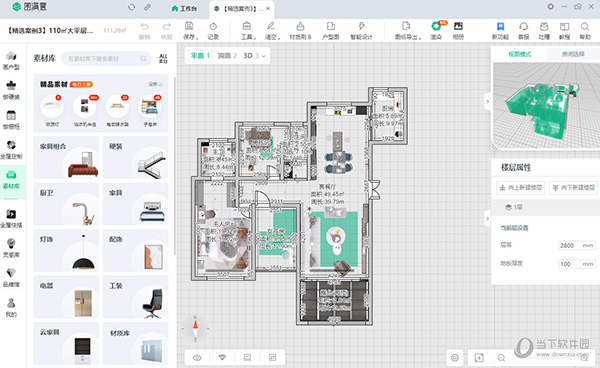600x368 pixels.
Task: Open the 厨卫 kitchen and bath category
Action: coord(66,204)
